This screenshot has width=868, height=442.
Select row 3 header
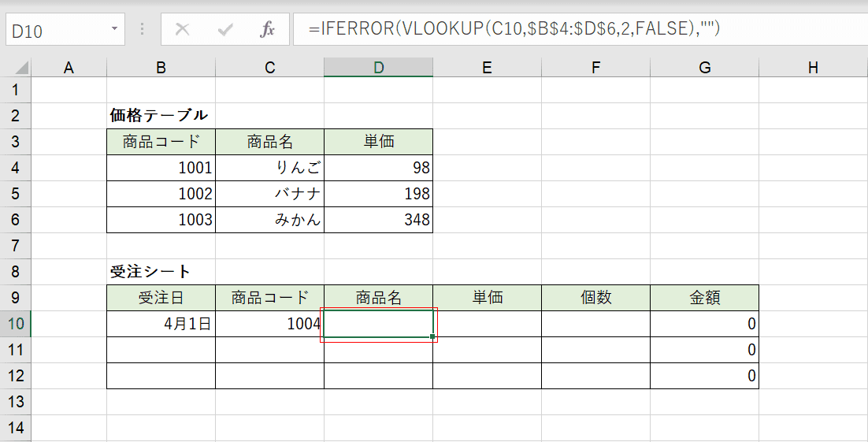[15, 141]
